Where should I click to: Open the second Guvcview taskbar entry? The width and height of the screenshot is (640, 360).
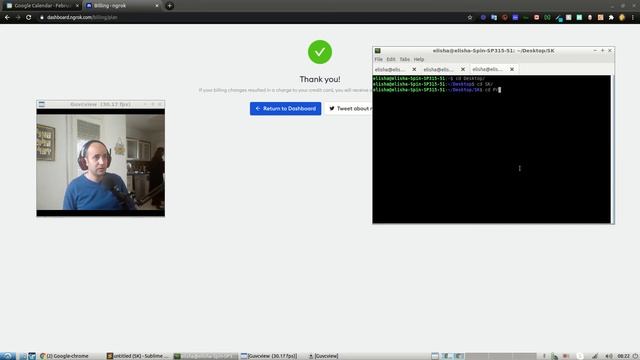324,356
